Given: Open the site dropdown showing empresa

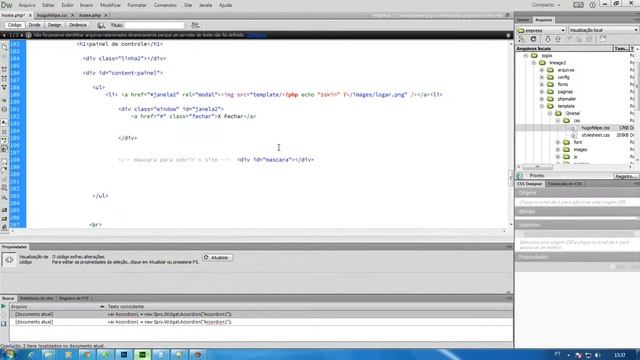Looking at the screenshot, I should coord(541,30).
